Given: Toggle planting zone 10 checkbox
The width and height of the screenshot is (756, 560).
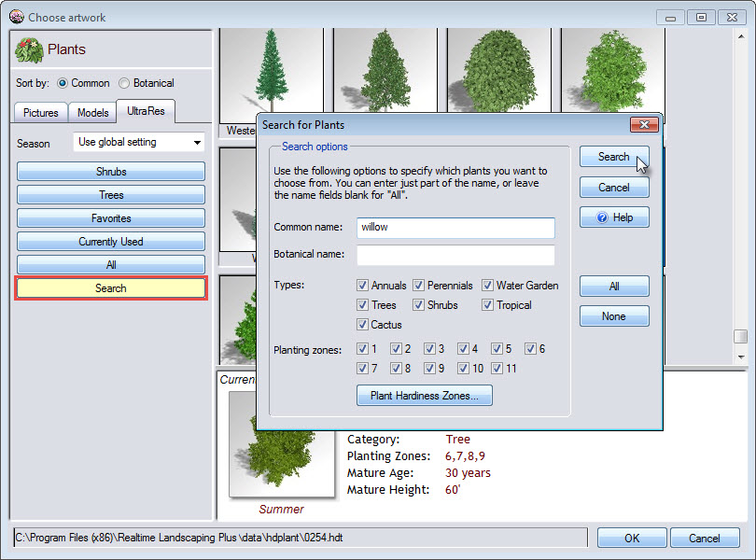Looking at the screenshot, I should coord(463,369).
